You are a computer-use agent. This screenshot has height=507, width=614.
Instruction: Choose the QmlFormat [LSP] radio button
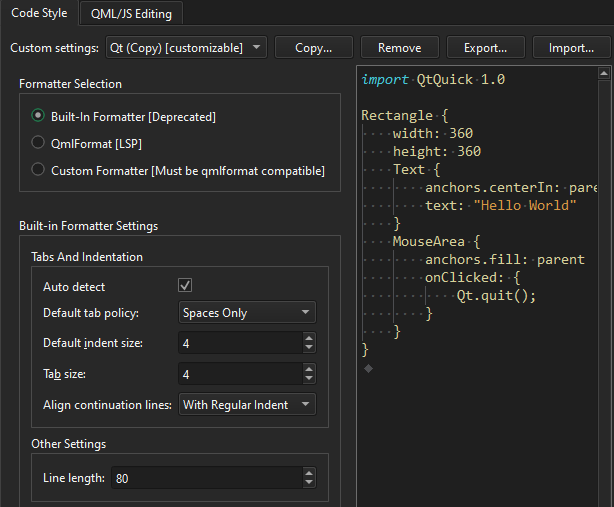(38, 143)
